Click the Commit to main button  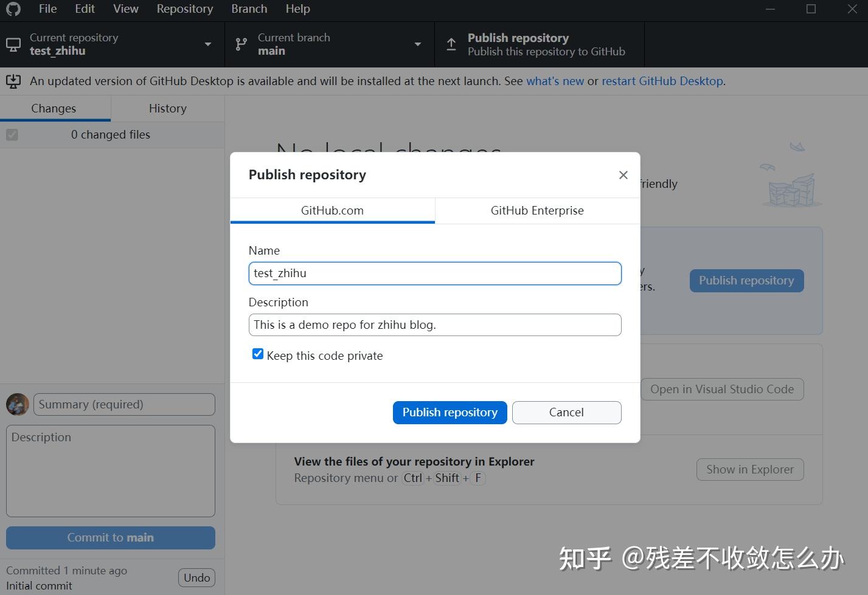tap(110, 537)
